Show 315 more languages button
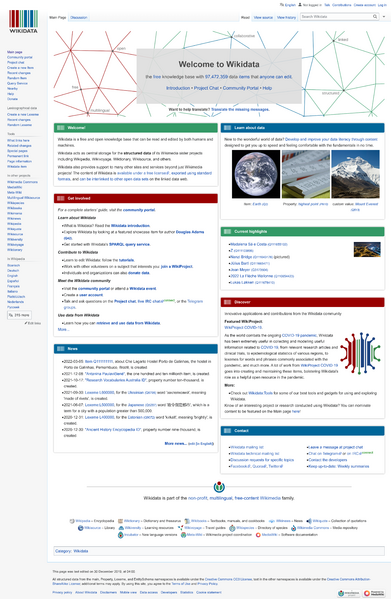Viewport: 391px width, 599px height. [x=19, y=315]
